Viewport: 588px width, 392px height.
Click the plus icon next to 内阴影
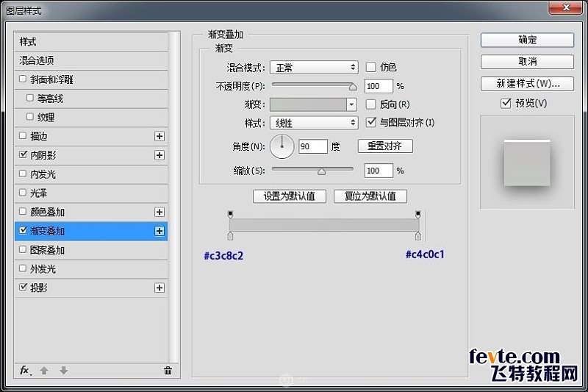pos(159,155)
